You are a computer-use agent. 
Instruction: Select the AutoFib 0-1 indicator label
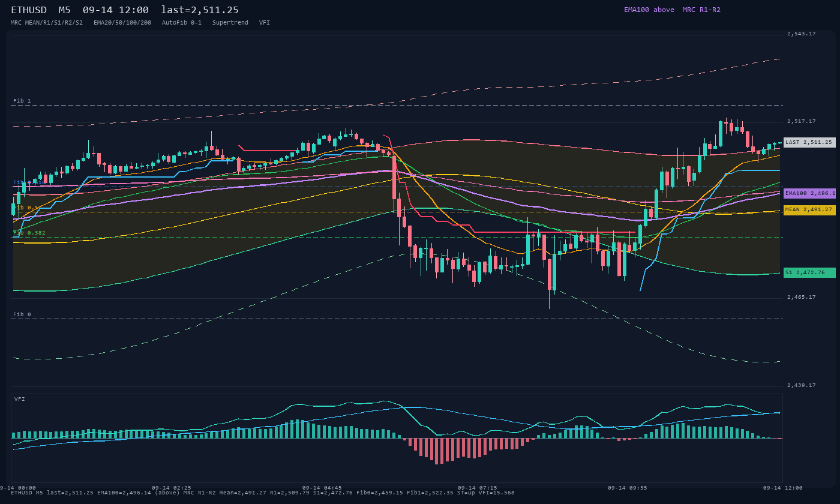coord(182,23)
